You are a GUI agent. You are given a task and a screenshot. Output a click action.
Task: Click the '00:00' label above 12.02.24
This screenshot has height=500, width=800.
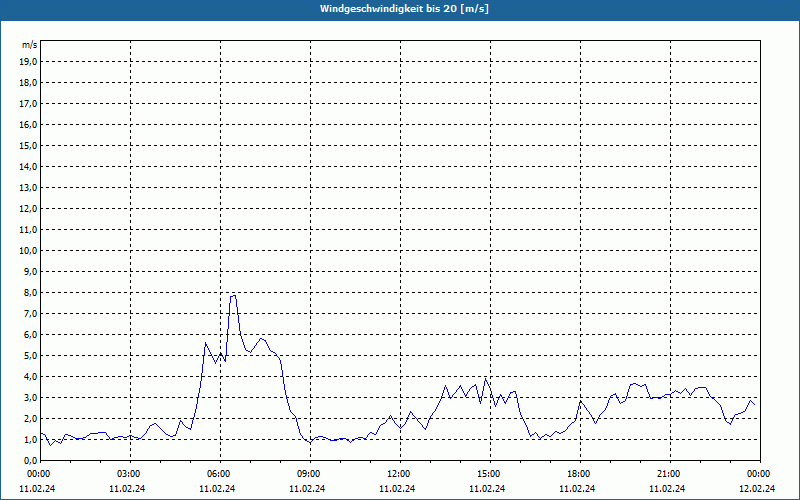coord(760,474)
